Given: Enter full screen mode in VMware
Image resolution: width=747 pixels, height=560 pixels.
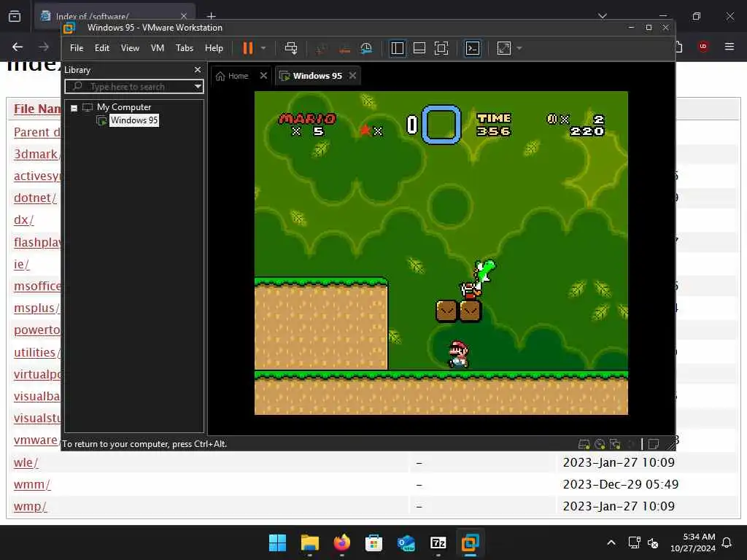Looking at the screenshot, I should coord(441,48).
